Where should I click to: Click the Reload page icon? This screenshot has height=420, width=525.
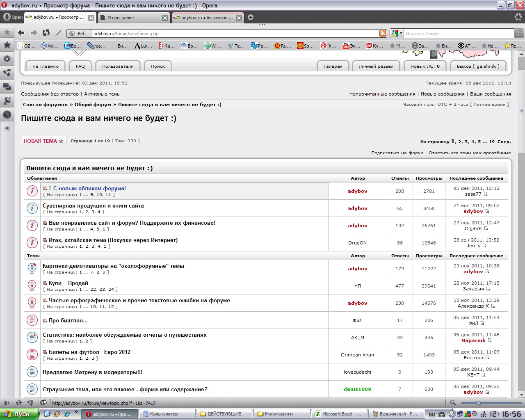(x=46, y=33)
